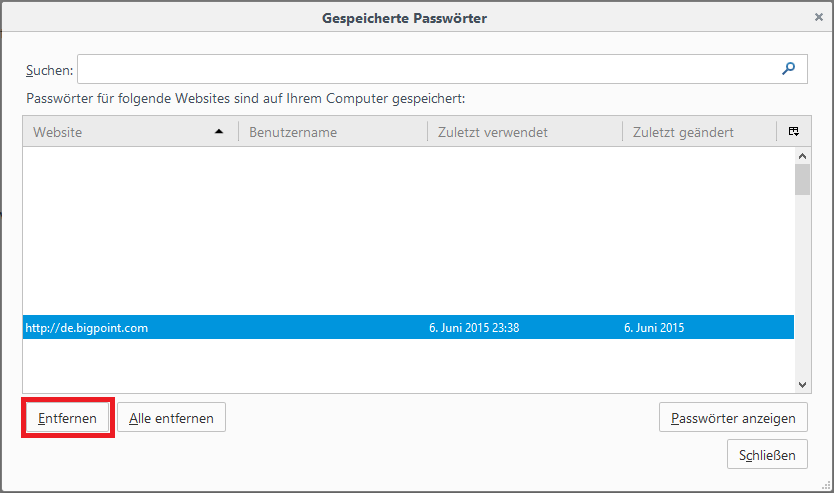Sort by Zuletzt geändert column header
Viewport: 834px width, 493px height.
697,132
